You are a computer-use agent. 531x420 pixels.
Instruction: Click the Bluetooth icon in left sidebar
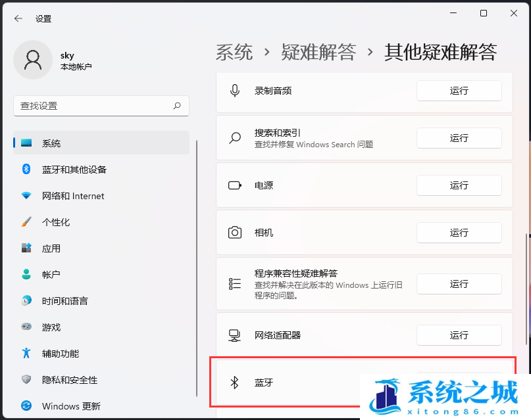tap(26, 170)
